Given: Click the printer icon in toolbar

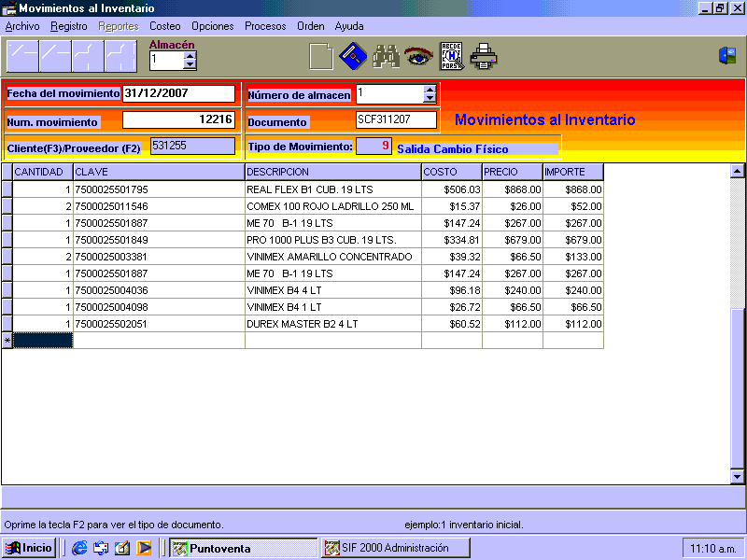Looking at the screenshot, I should (484, 57).
